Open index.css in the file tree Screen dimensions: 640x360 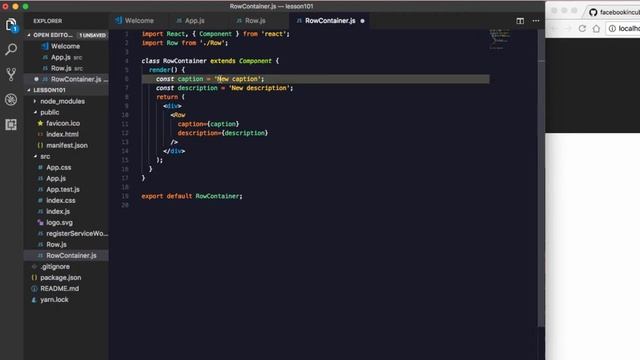tap(60, 200)
